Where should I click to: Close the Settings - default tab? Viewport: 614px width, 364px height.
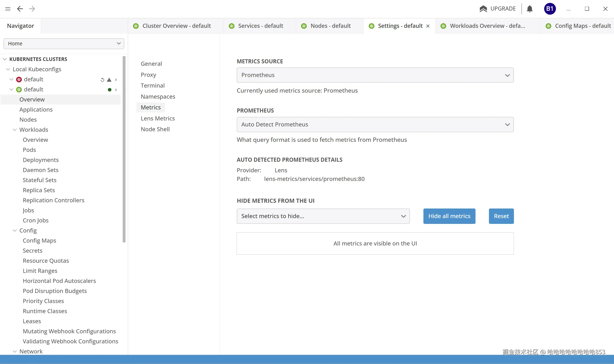pyautogui.click(x=428, y=26)
